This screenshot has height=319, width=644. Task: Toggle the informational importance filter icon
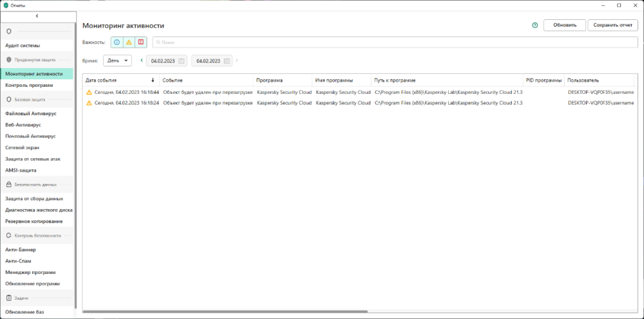[117, 42]
